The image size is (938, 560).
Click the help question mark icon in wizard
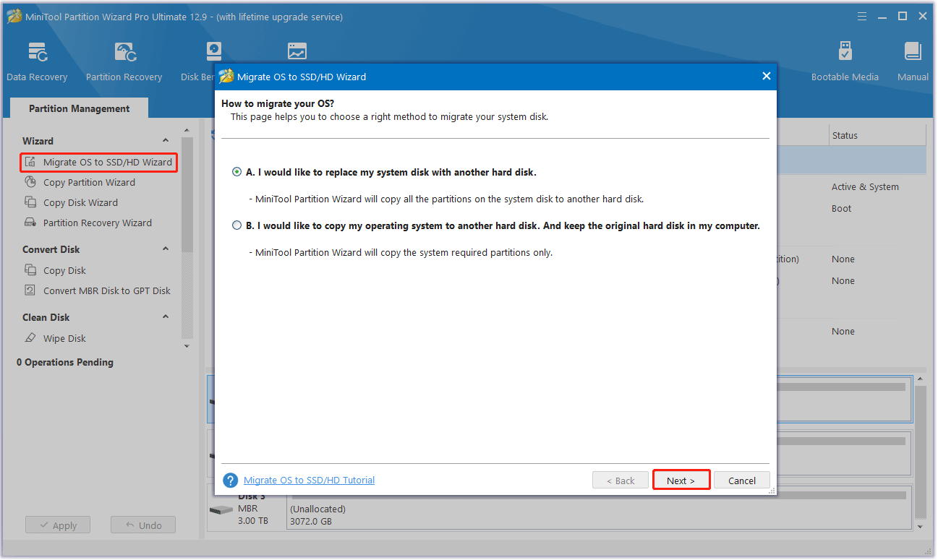pyautogui.click(x=231, y=481)
